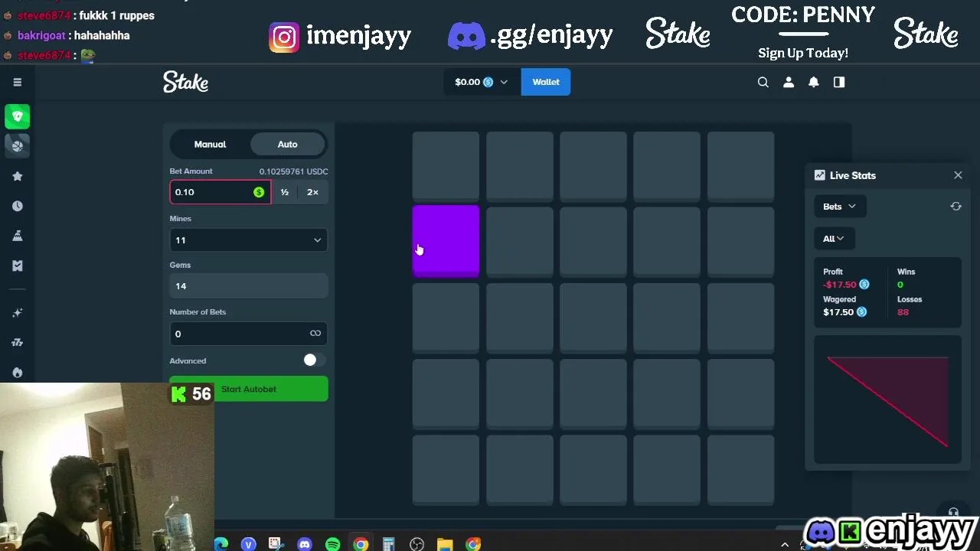Screen dimensions: 980x551
Task: Select the top-right mines grid tile
Action: tap(740, 167)
